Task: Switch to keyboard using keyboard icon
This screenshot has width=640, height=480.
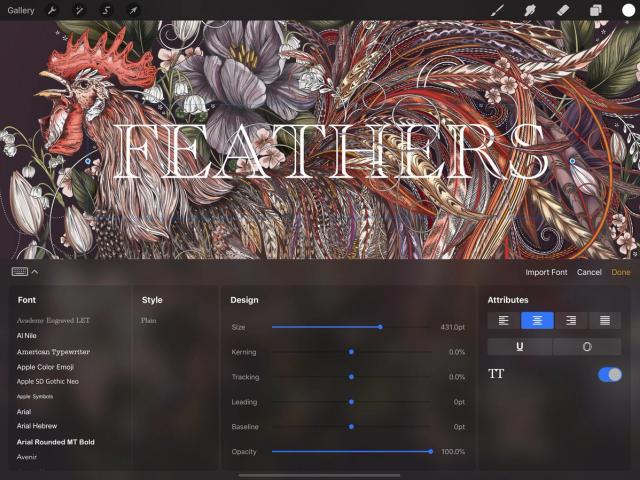Action: tap(20, 271)
